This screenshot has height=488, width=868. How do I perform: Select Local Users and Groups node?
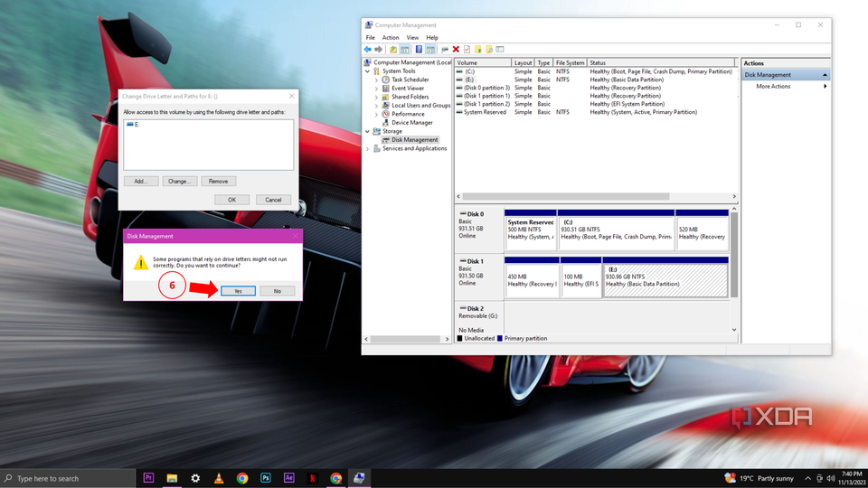tap(420, 105)
